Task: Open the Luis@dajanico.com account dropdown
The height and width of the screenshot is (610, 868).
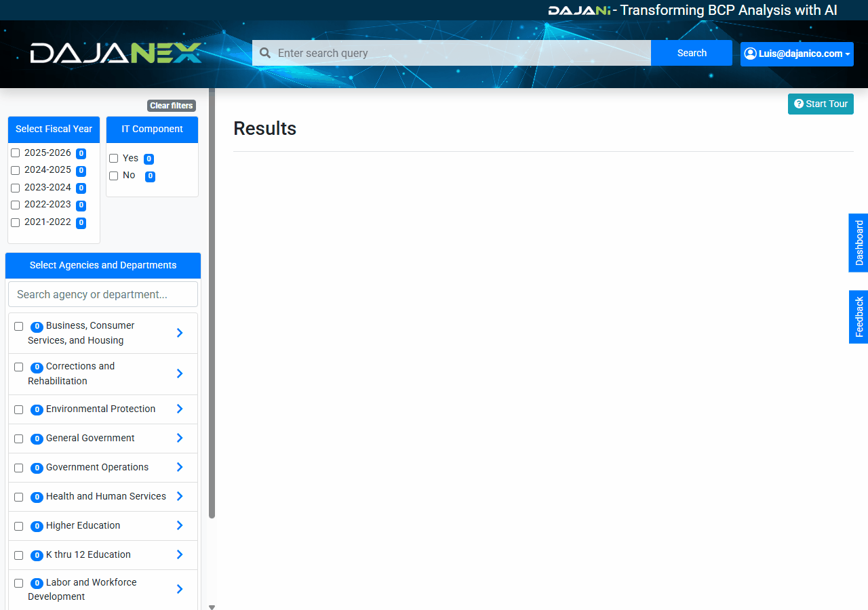Action: (797, 54)
